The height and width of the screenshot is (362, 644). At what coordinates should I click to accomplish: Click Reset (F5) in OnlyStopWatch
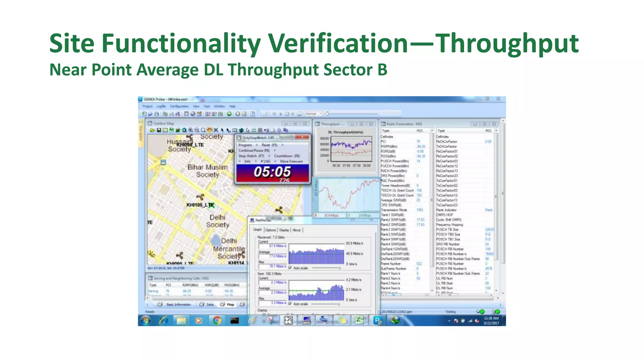coord(269,145)
